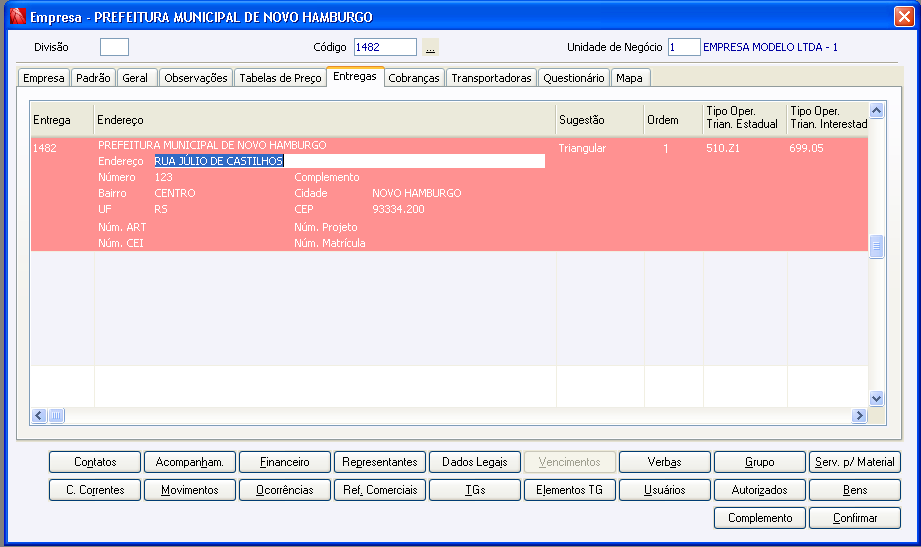Click the UF value RS
This screenshot has width=921, height=547.
pyautogui.click(x=161, y=209)
